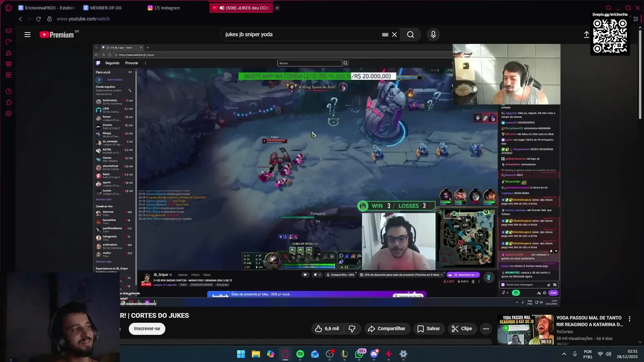Clear the YouTube search query
644x362 pixels.
coord(394,35)
